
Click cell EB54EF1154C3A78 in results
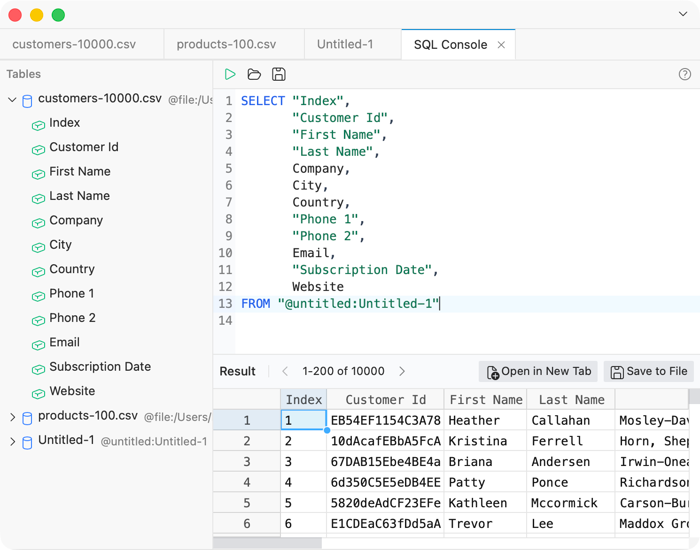point(385,420)
